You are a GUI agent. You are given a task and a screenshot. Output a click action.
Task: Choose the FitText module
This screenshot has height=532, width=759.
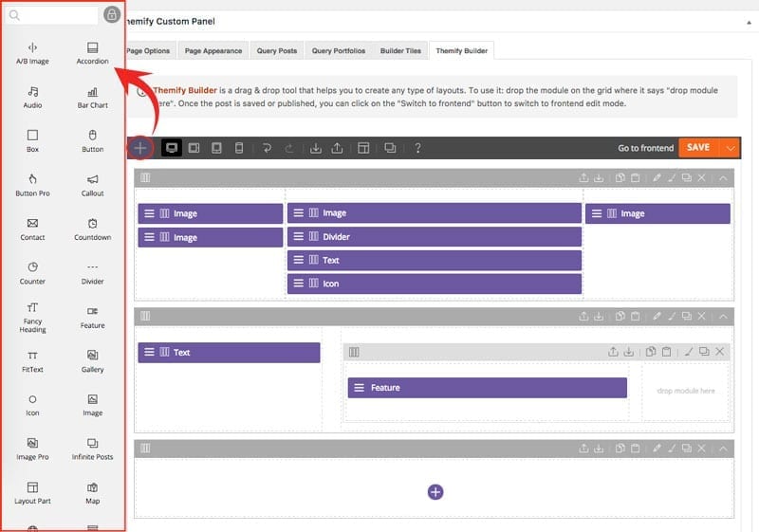tap(32, 361)
